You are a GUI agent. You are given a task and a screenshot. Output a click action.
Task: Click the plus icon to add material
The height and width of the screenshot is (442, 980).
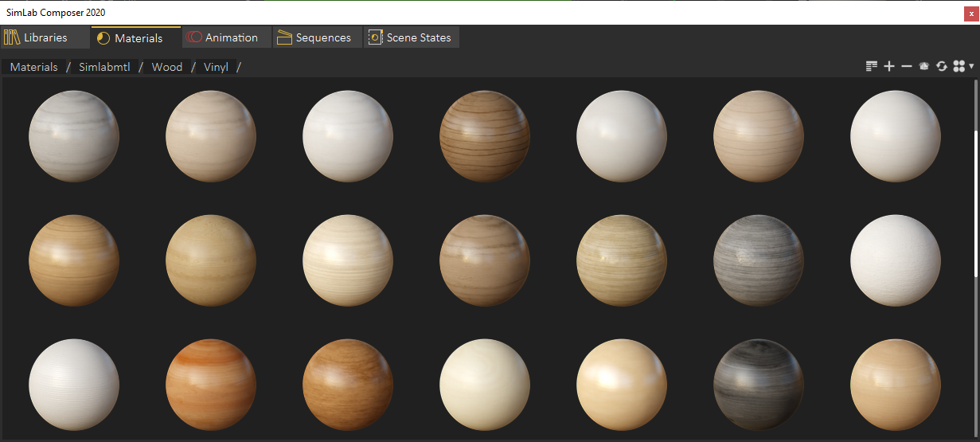pos(889,67)
